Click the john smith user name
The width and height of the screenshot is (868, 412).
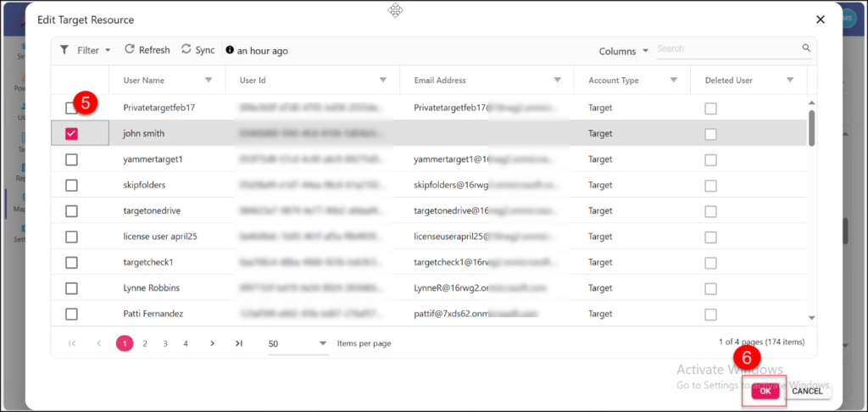[x=144, y=133]
